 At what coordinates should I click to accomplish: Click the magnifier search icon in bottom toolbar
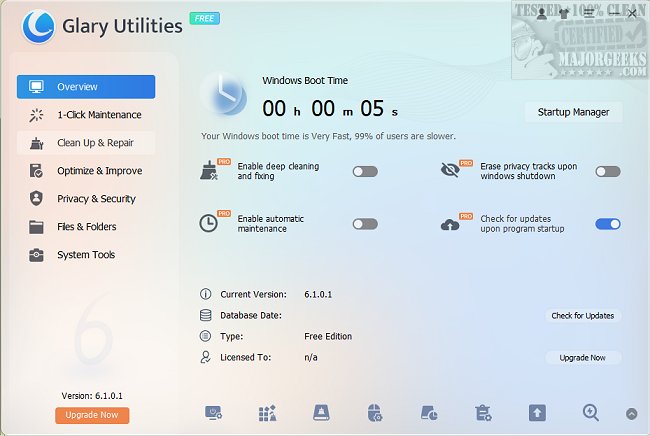(591, 412)
